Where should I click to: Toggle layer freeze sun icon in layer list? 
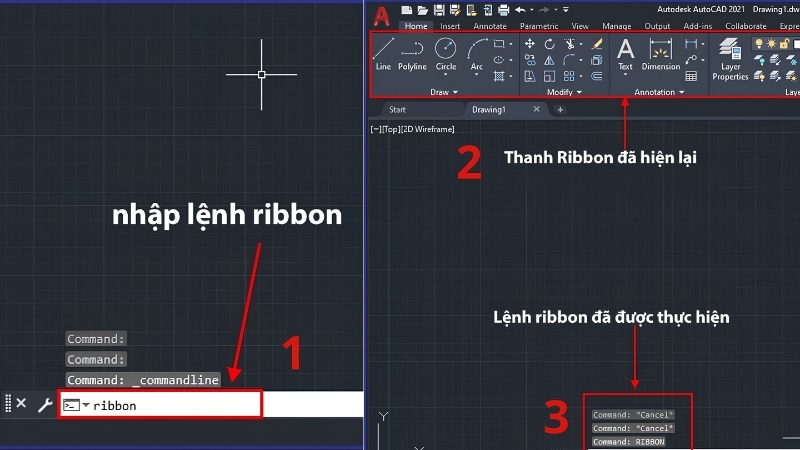[771, 44]
